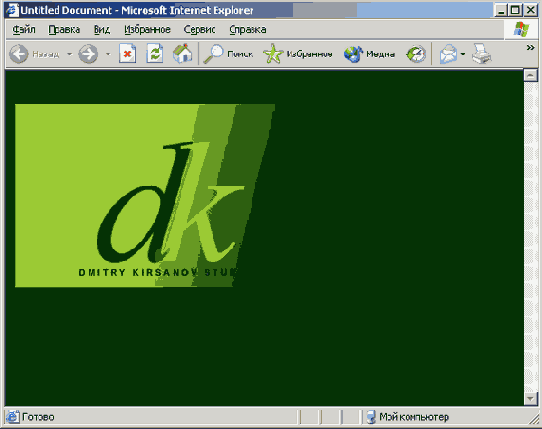
Task: Open the Forward history dropdown arrow
Action: (108, 54)
